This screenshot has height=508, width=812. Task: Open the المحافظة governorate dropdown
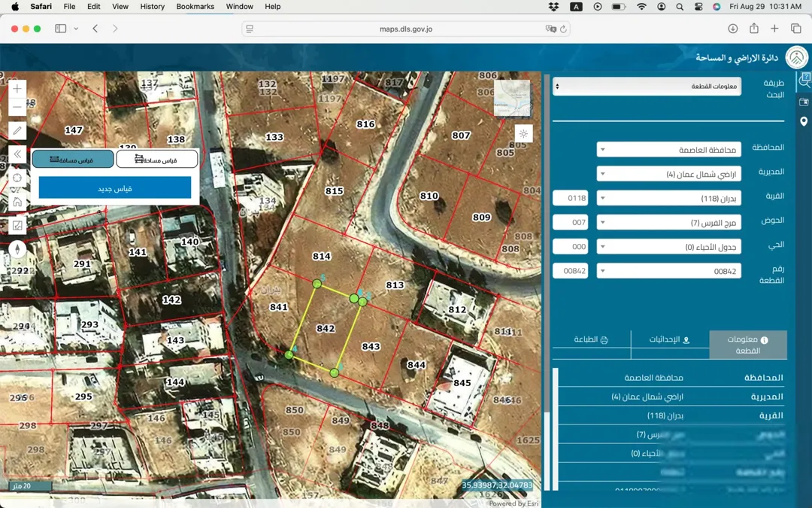click(x=668, y=149)
